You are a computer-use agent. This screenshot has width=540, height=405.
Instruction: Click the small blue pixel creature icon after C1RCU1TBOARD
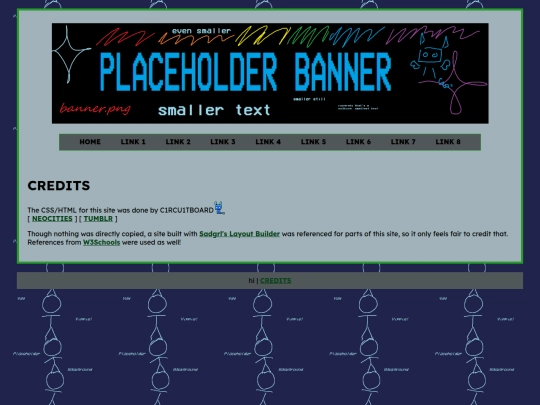219,208
